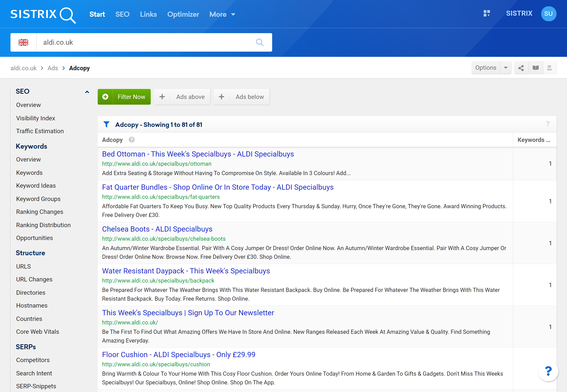The image size is (567, 392).
Task: Click the Options button
Action: pyautogui.click(x=485, y=68)
